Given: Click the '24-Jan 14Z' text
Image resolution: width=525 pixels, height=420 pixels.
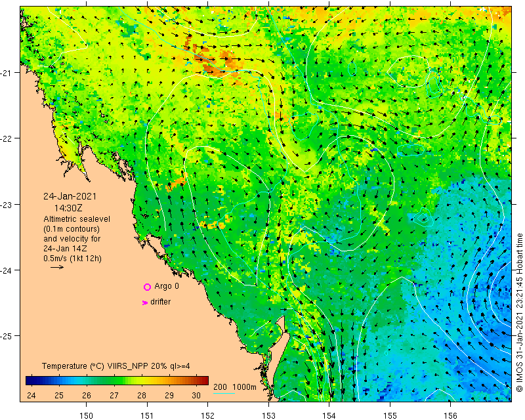Looking at the screenshot, I should tap(66, 249).
